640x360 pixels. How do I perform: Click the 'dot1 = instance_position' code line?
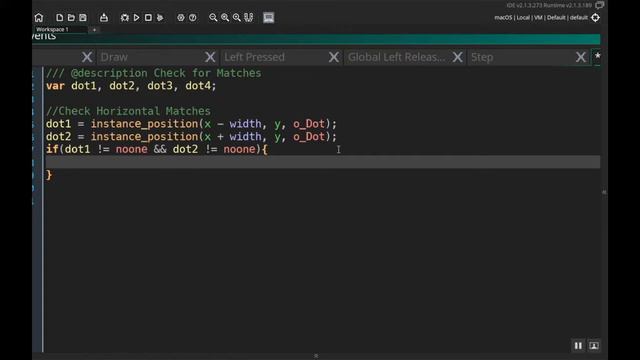191,124
